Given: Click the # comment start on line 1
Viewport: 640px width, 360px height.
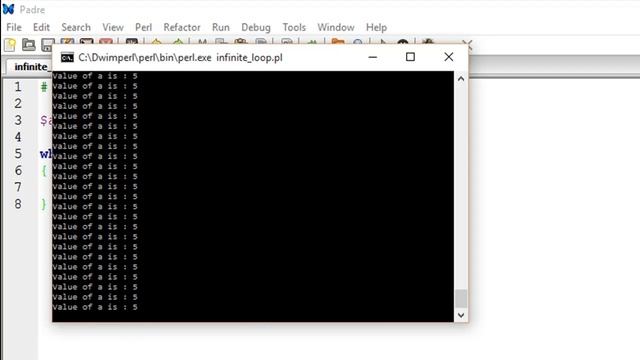Looking at the screenshot, I should (44, 87).
